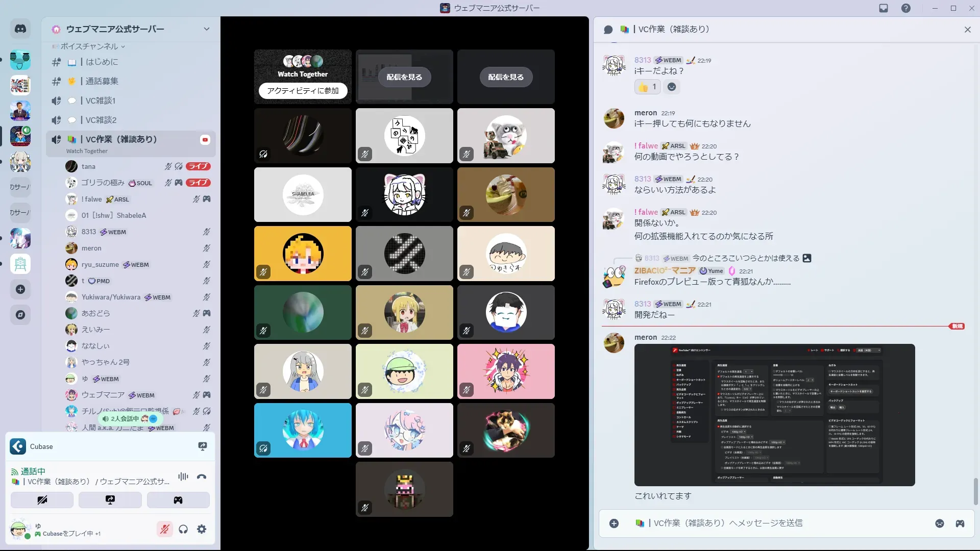Open the inbox in the title bar

(884, 8)
